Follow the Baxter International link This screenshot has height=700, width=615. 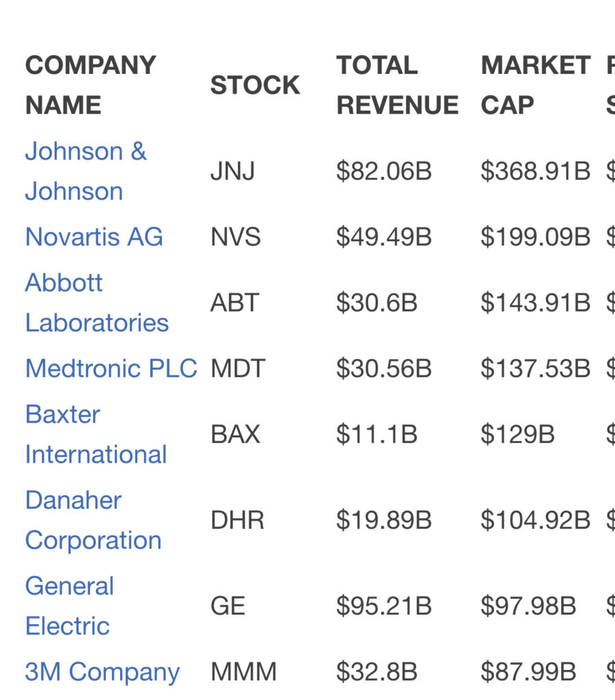[96, 434]
